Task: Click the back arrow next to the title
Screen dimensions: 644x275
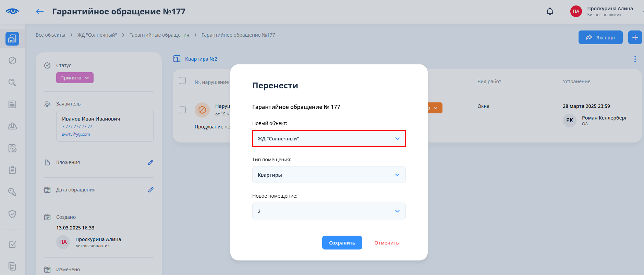Action: tap(40, 12)
